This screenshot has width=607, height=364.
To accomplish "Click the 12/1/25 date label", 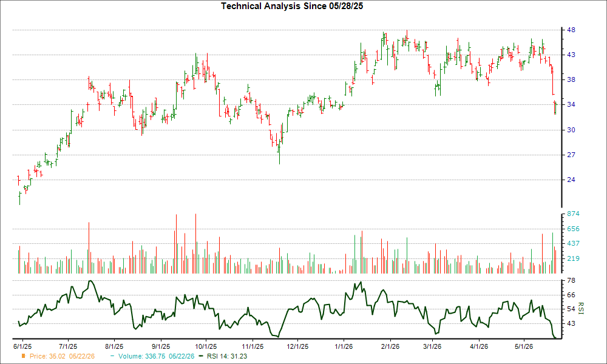I will pyautogui.click(x=297, y=346).
